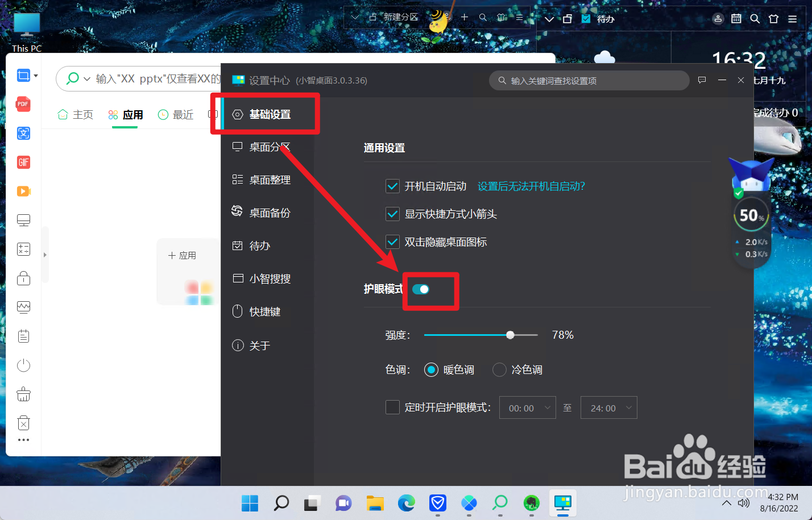Enable 定时开启护眼模式 checkbox
Viewport: 812px width, 520px height.
pyautogui.click(x=392, y=407)
